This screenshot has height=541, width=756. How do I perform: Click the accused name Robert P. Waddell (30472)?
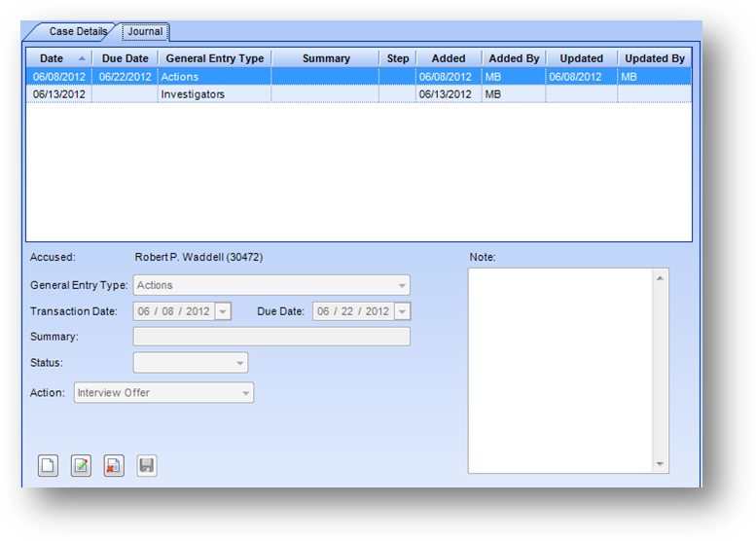198,258
